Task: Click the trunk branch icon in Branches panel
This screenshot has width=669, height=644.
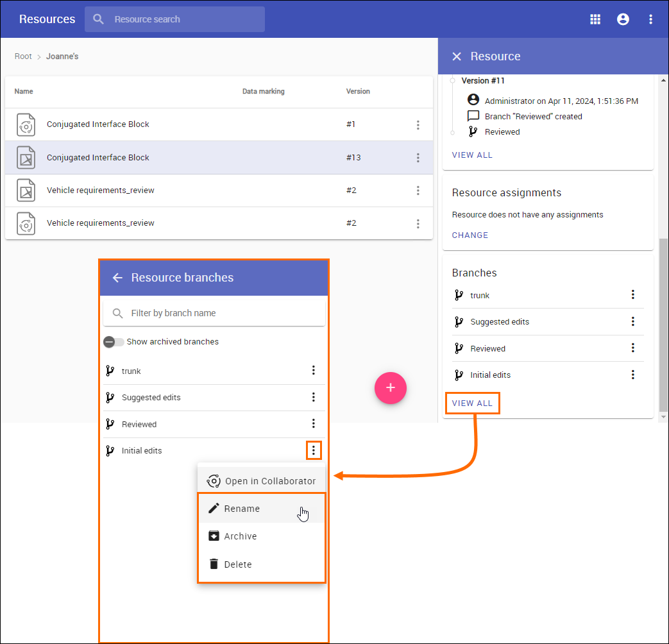Action: pyautogui.click(x=459, y=295)
